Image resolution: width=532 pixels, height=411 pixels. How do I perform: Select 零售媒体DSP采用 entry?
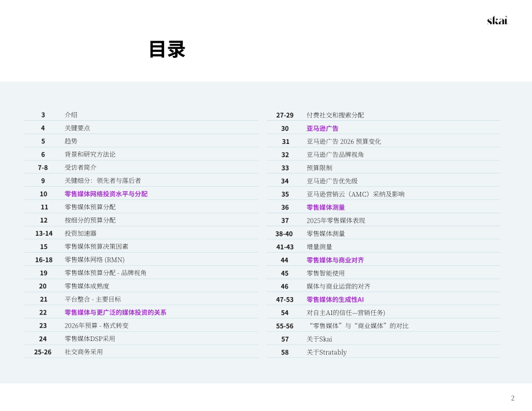pos(90,339)
